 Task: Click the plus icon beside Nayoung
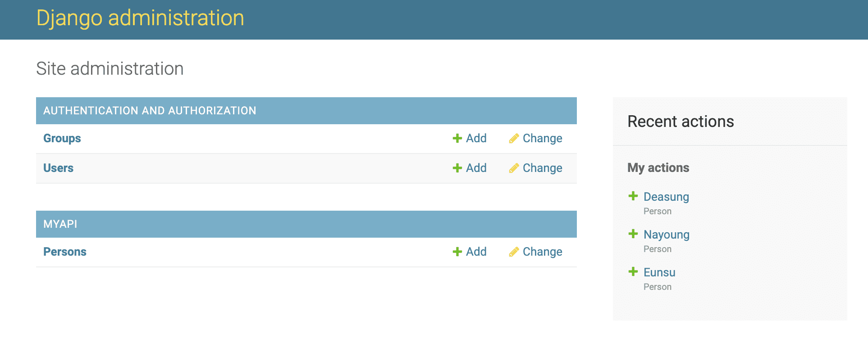[x=633, y=234]
